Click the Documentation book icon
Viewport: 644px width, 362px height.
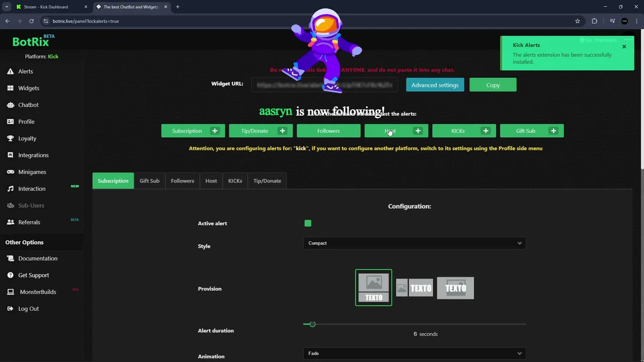point(10,258)
